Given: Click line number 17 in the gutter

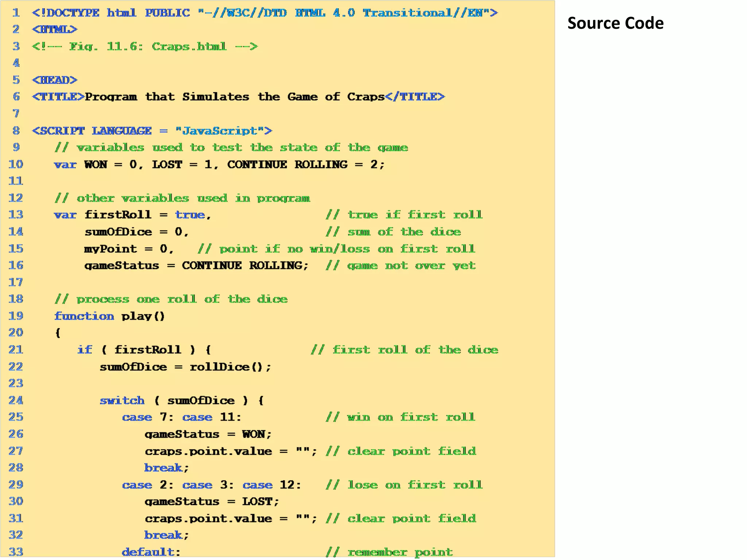Looking at the screenshot, I should [16, 282].
